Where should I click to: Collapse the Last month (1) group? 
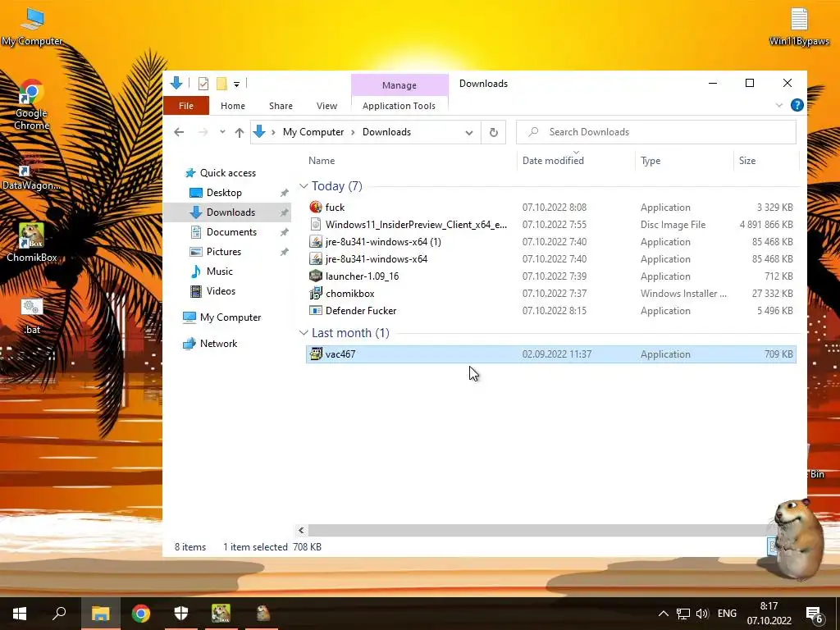[304, 333]
